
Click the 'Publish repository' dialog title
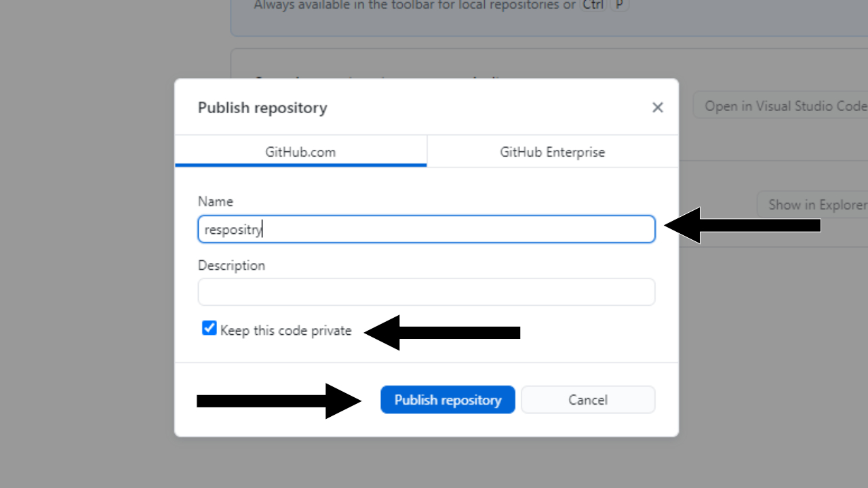[x=262, y=108]
